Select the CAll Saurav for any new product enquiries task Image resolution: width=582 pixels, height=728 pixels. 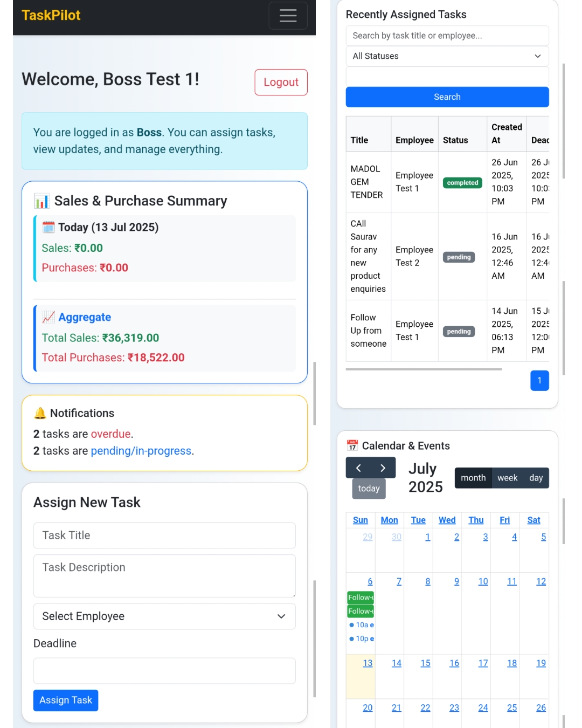pos(368,256)
